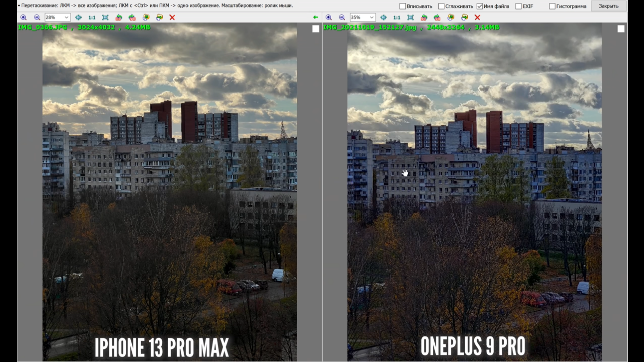Center the right pane image with crosshair icon
The image size is (644, 362).
coord(384,17)
